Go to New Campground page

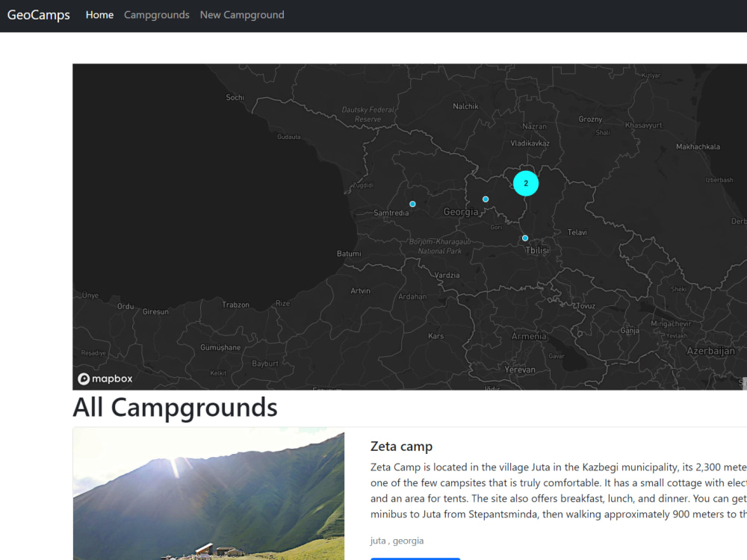(242, 15)
